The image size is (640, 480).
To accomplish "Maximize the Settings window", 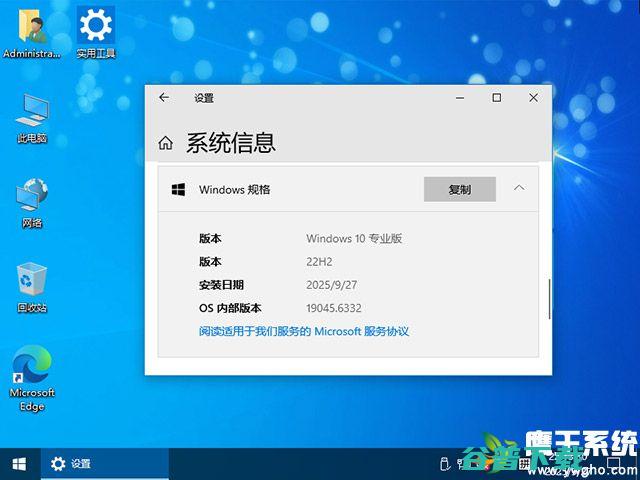I will pyautogui.click(x=497, y=98).
